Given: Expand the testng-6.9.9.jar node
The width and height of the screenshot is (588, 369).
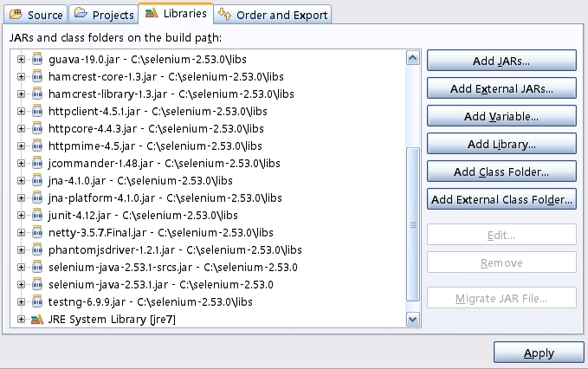Looking at the screenshot, I should click(x=21, y=302).
